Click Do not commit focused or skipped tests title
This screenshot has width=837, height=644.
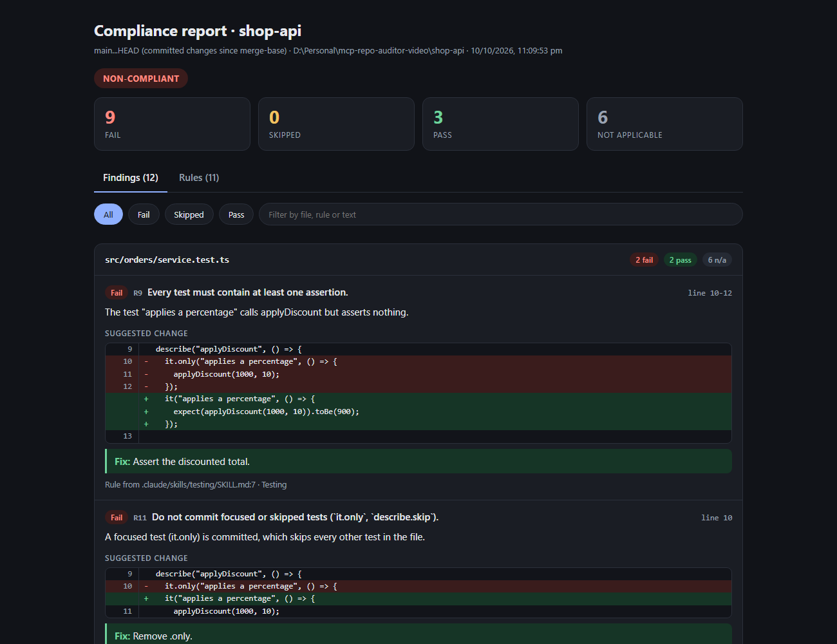295,517
